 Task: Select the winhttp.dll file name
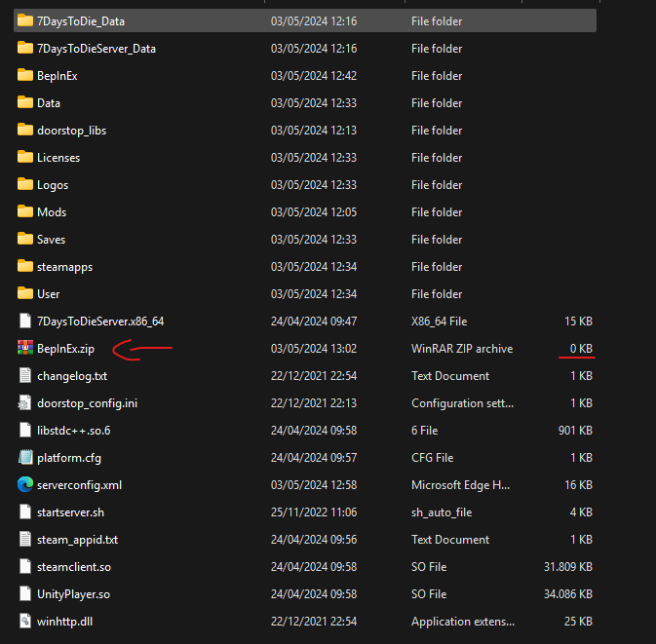[65, 622]
